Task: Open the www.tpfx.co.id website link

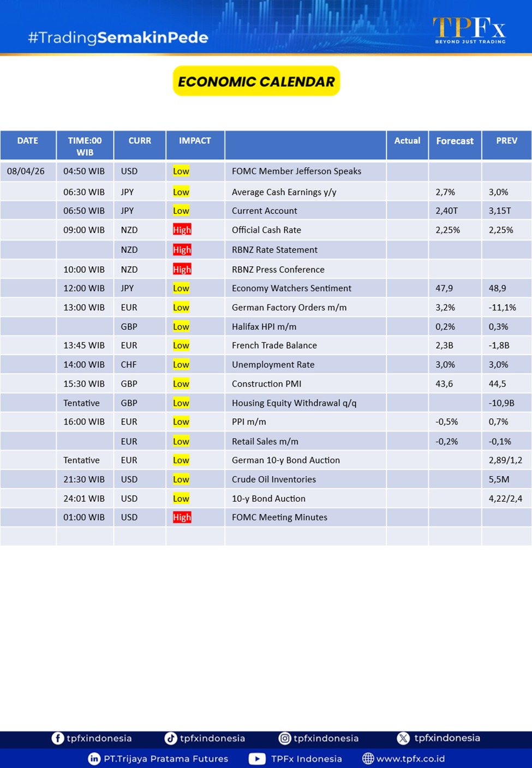Action: click(410, 759)
